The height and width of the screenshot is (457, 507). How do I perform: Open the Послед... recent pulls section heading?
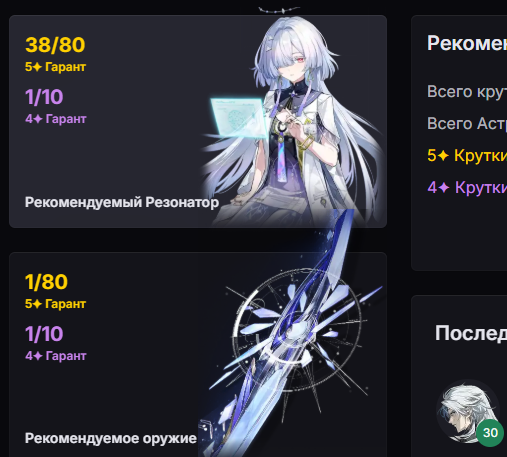point(471,333)
